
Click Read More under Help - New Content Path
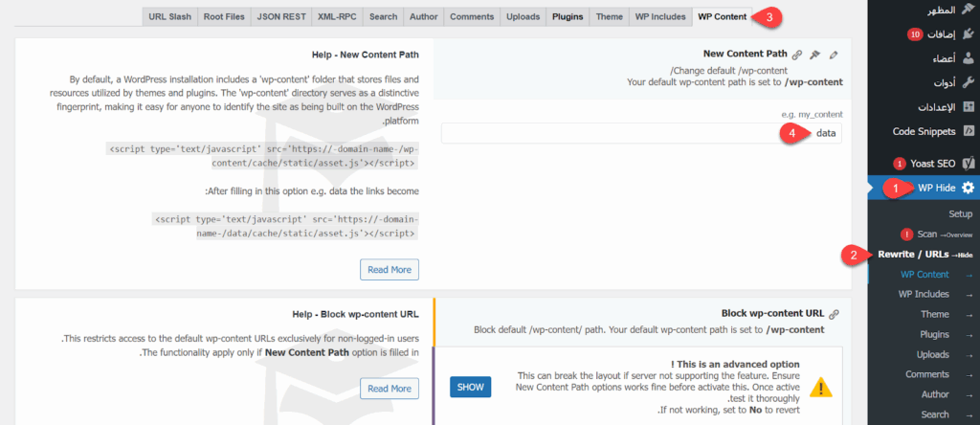[x=390, y=269]
